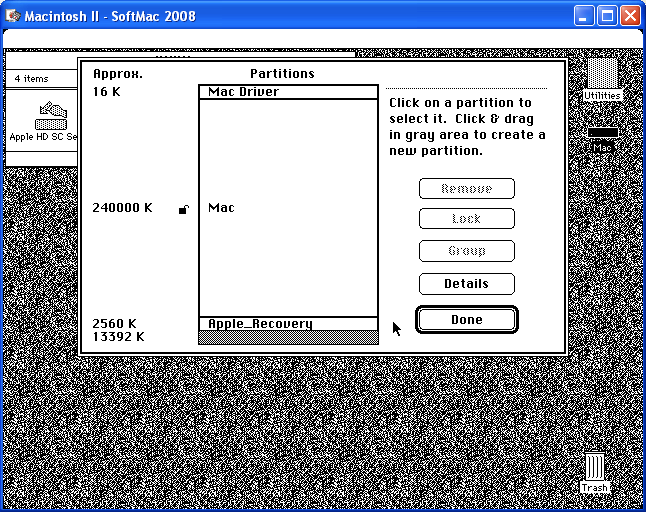646x512 pixels.
Task: Select the Apple_Recovery partition
Action: pyautogui.click(x=288, y=324)
